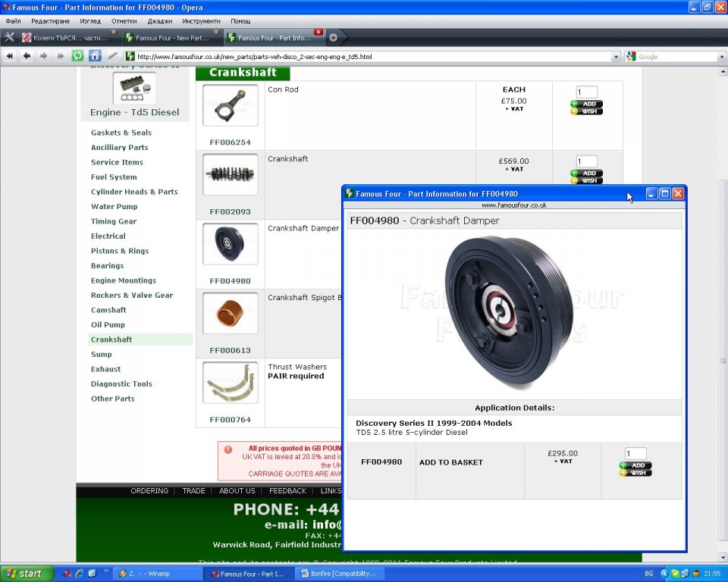Launch Internet Explorer from quick launch
The height and width of the screenshot is (582, 728).
(80, 574)
